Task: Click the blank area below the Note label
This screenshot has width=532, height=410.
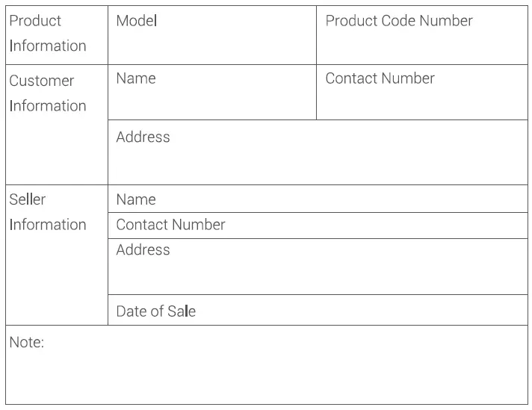Action: coord(266,379)
